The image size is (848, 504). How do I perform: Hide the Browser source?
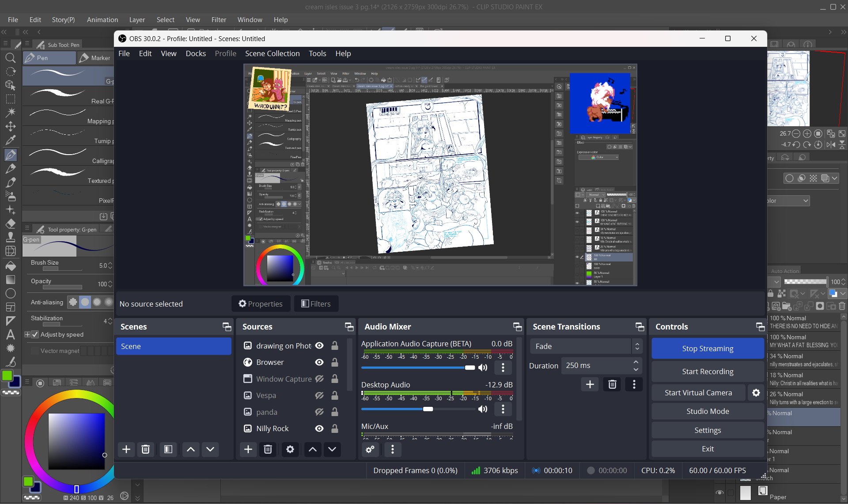pyautogui.click(x=319, y=362)
